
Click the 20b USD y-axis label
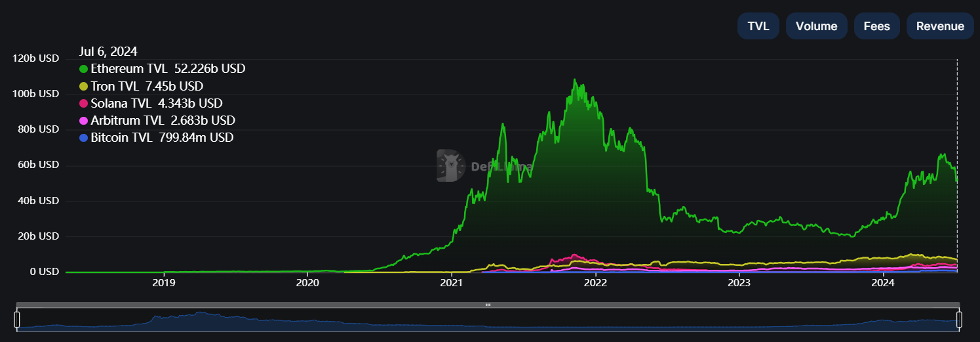pos(38,236)
